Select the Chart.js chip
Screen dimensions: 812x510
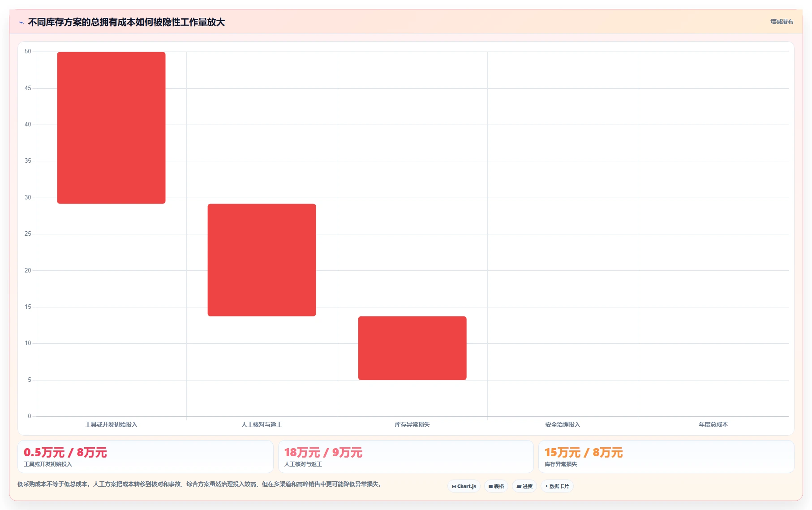[464, 486]
